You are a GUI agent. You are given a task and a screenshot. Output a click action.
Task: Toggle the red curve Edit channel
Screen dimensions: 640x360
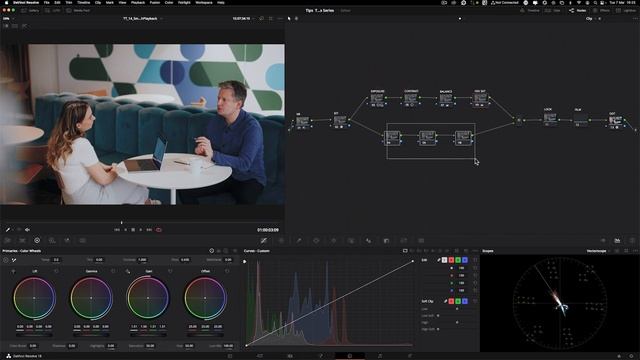[451, 260]
